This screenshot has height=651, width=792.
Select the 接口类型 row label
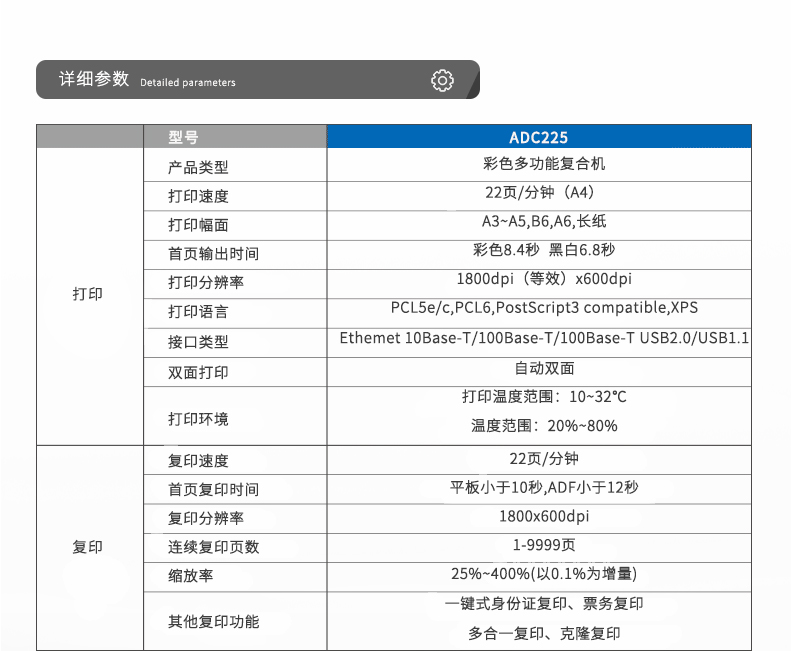point(198,342)
